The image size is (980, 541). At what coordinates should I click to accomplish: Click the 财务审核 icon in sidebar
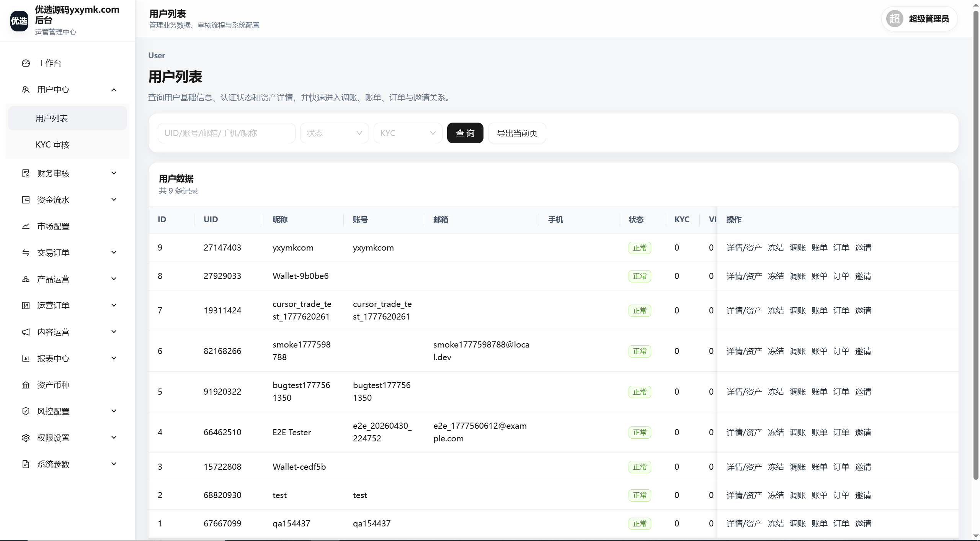(26, 174)
